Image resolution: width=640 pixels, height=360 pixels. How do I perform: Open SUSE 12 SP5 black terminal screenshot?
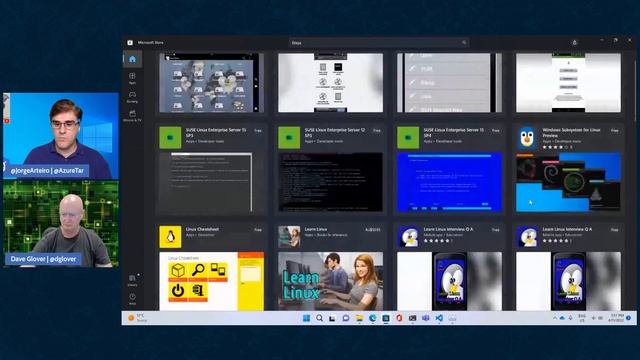331,182
